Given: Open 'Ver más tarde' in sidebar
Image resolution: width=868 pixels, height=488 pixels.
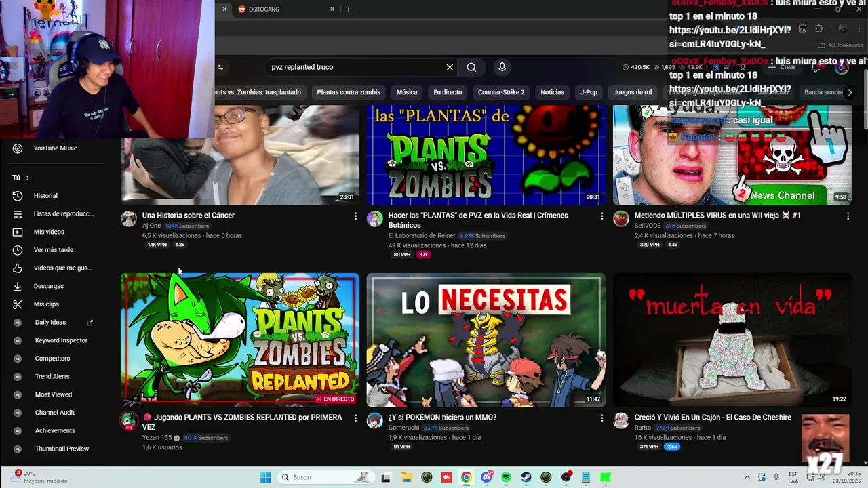Looking at the screenshot, I should [54, 250].
